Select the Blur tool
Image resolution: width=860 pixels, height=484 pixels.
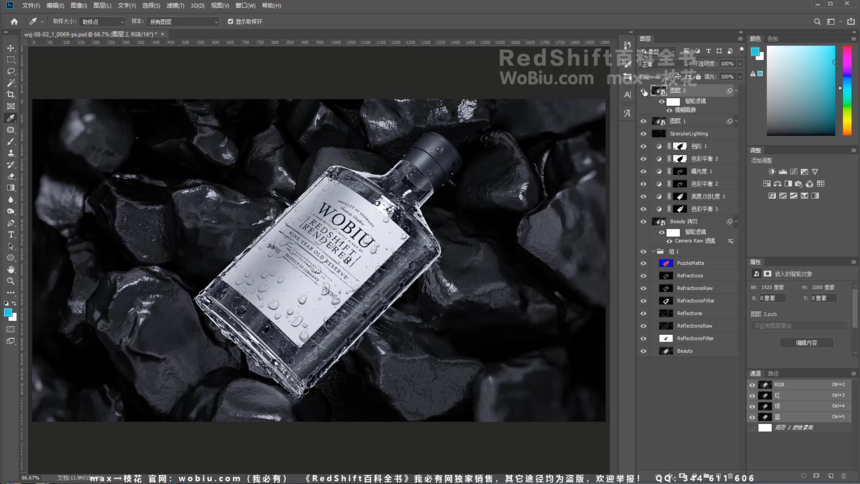coord(10,200)
